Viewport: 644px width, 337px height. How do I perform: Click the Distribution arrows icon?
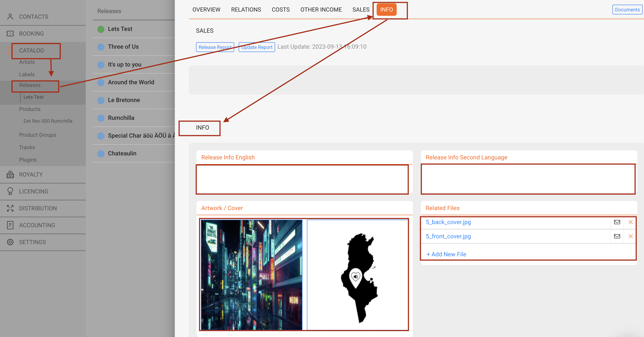coord(10,208)
